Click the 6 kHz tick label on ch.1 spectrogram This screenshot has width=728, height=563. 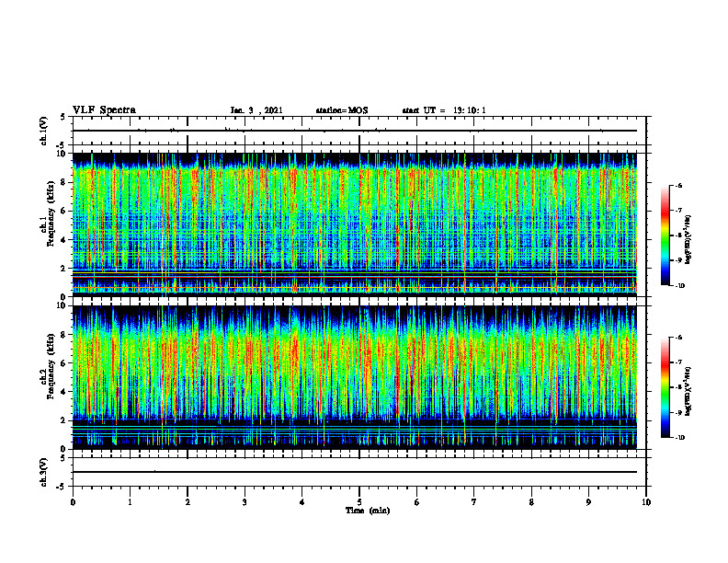click(x=64, y=211)
